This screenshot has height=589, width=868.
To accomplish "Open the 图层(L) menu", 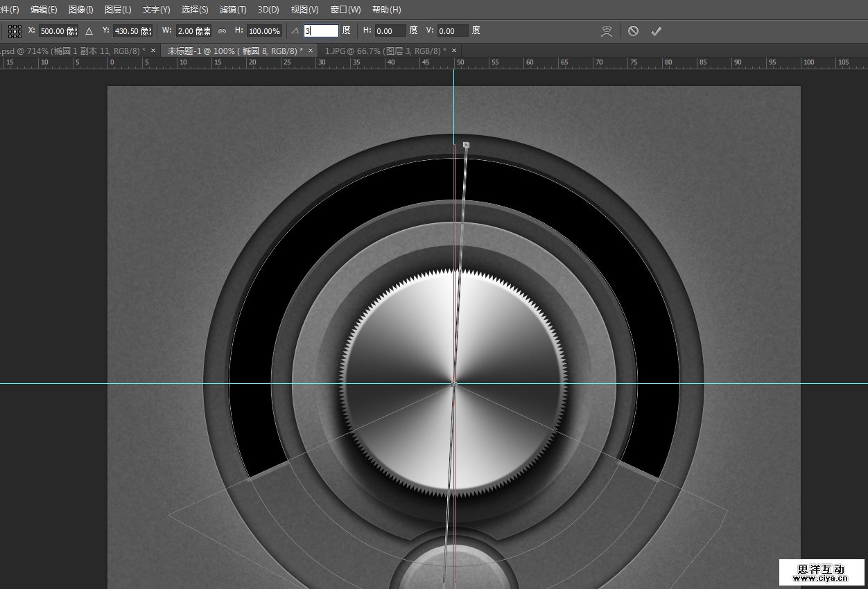I will point(117,10).
